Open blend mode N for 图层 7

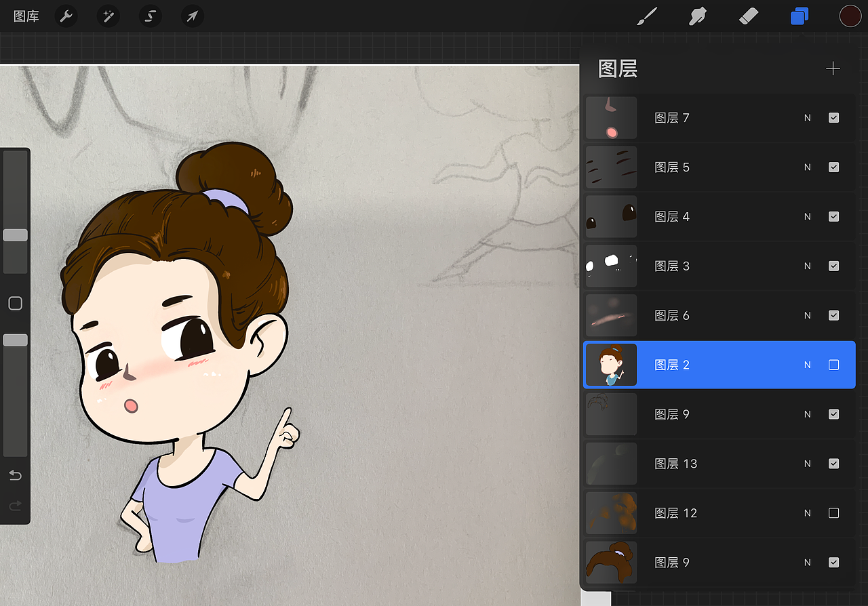808,118
